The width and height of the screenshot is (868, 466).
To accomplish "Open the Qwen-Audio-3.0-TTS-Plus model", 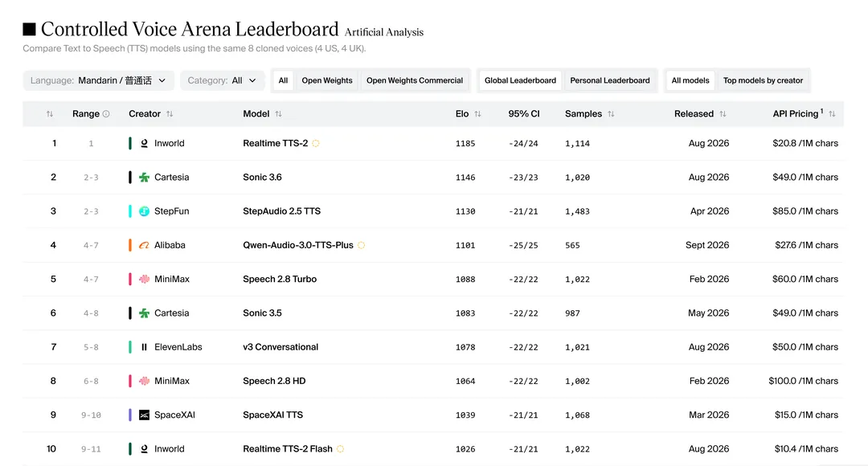I will [x=298, y=245].
